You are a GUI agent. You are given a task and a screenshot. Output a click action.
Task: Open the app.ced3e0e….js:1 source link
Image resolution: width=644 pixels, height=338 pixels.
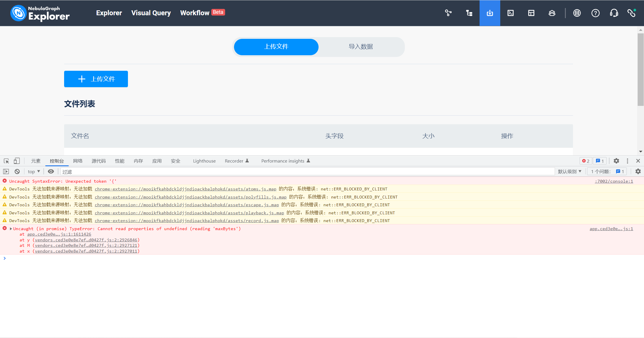pos(611,229)
